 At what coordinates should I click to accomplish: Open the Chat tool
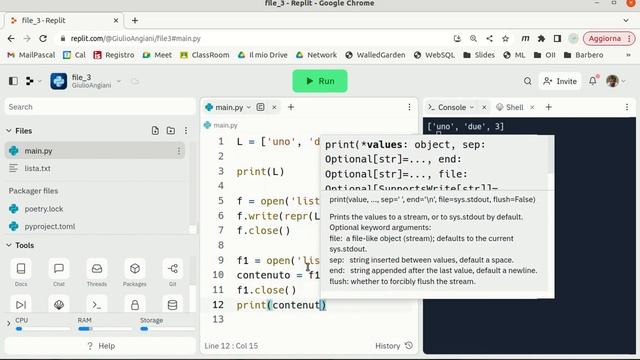(x=59, y=273)
